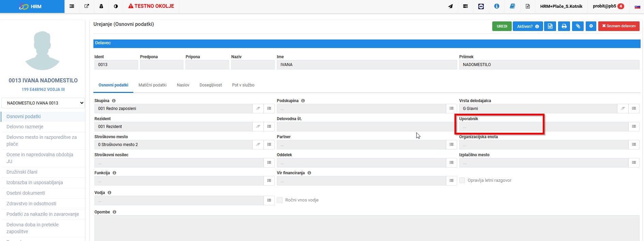Add new record with plus button
Viewport: 644px width, 241px height.
(591, 26)
